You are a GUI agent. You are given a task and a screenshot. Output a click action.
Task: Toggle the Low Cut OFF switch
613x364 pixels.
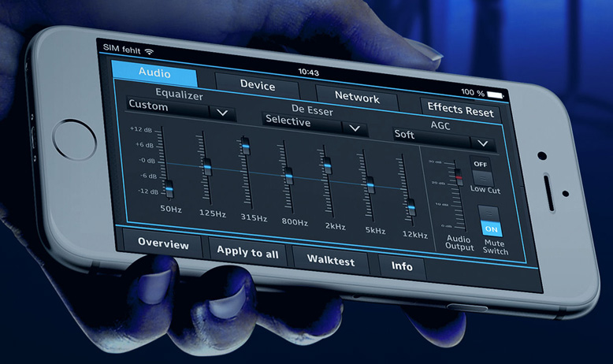point(480,171)
